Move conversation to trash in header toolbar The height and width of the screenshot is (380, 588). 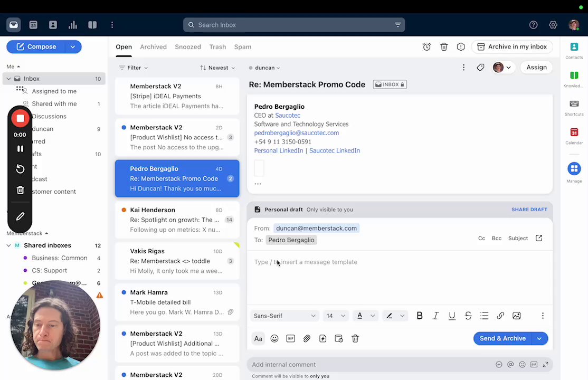(444, 47)
